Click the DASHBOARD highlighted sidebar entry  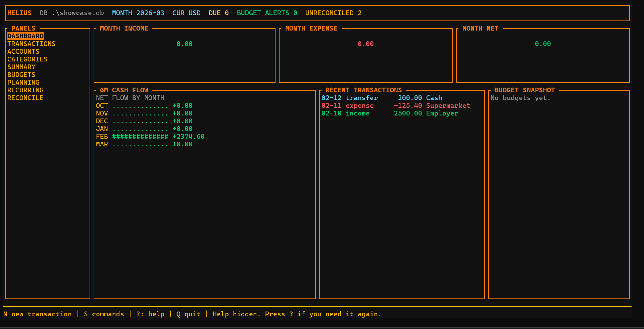point(26,36)
